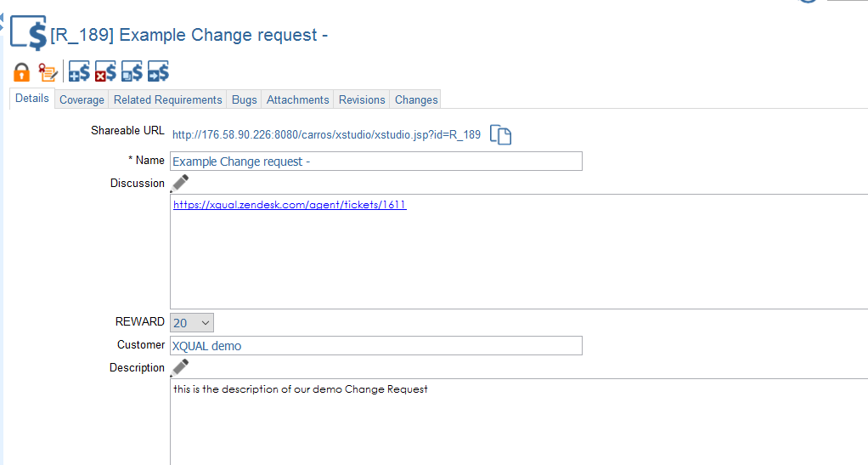View the Revisions tab

[362, 99]
